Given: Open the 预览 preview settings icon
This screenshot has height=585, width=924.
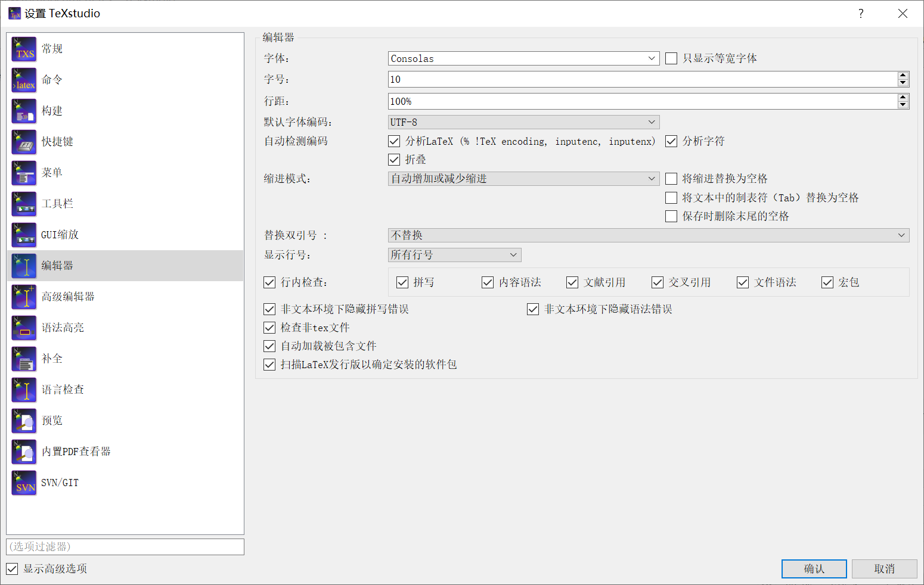Looking at the screenshot, I should tap(24, 421).
